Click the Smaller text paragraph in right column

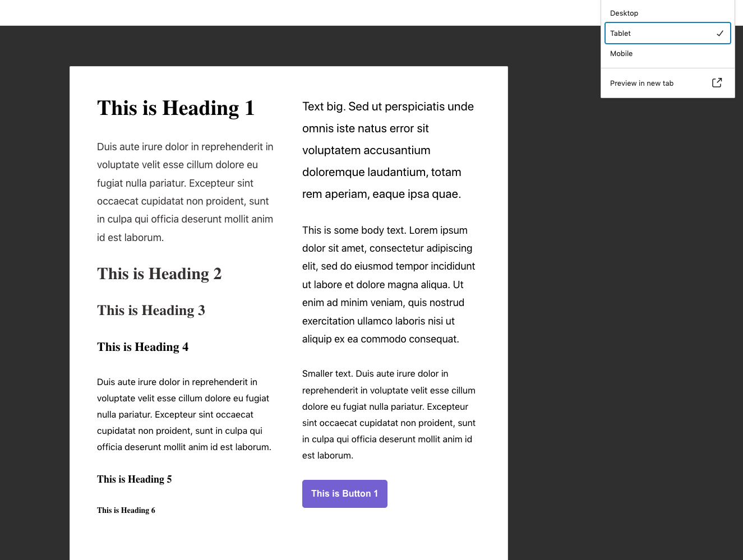click(389, 414)
